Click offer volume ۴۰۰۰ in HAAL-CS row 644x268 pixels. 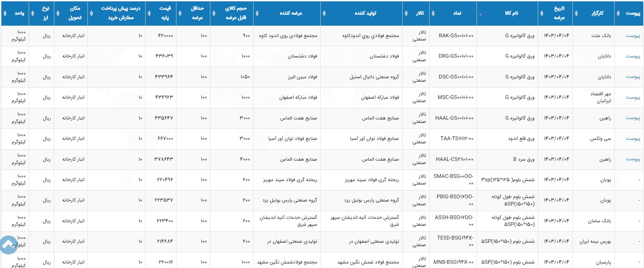(x=245, y=159)
